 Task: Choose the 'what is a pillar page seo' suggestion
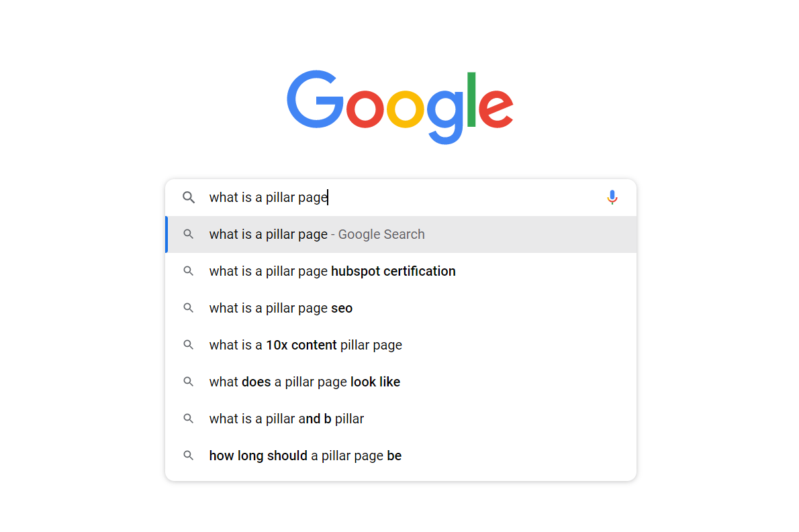(281, 308)
